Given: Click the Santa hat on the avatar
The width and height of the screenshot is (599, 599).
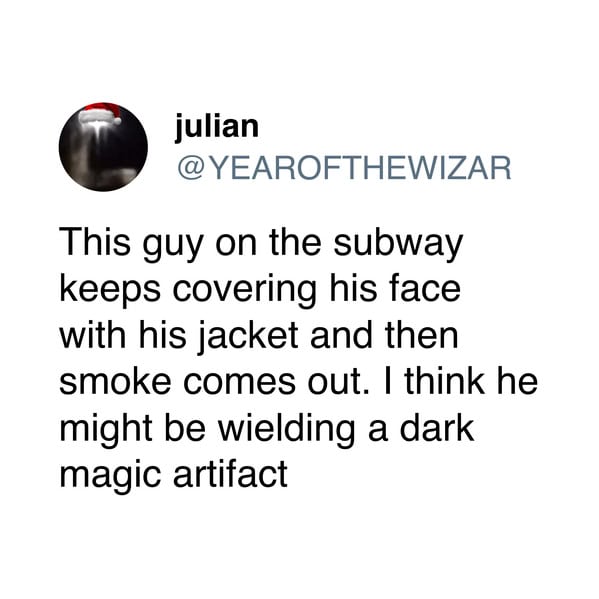Looking at the screenshot, I should (100, 113).
